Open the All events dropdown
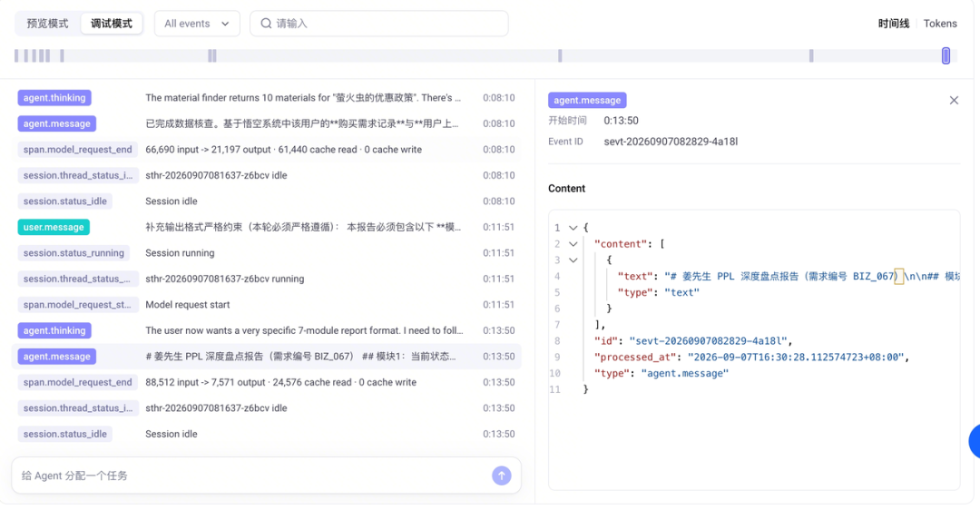 coord(197,24)
